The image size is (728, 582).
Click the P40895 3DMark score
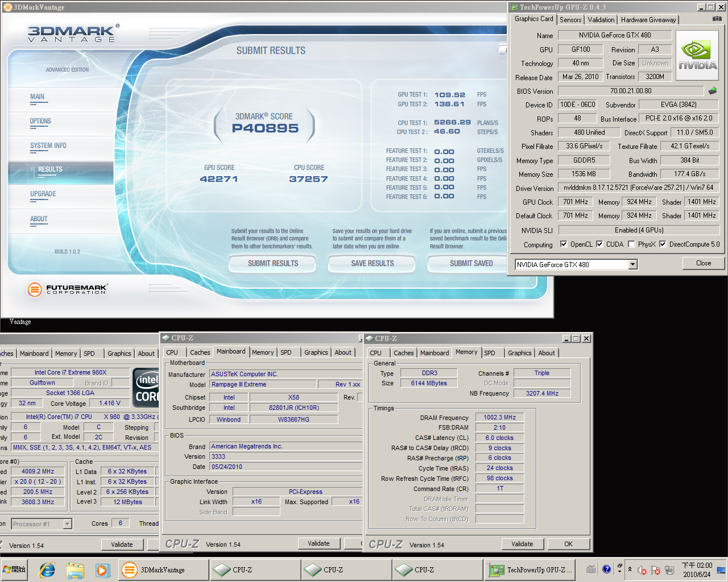(x=265, y=128)
